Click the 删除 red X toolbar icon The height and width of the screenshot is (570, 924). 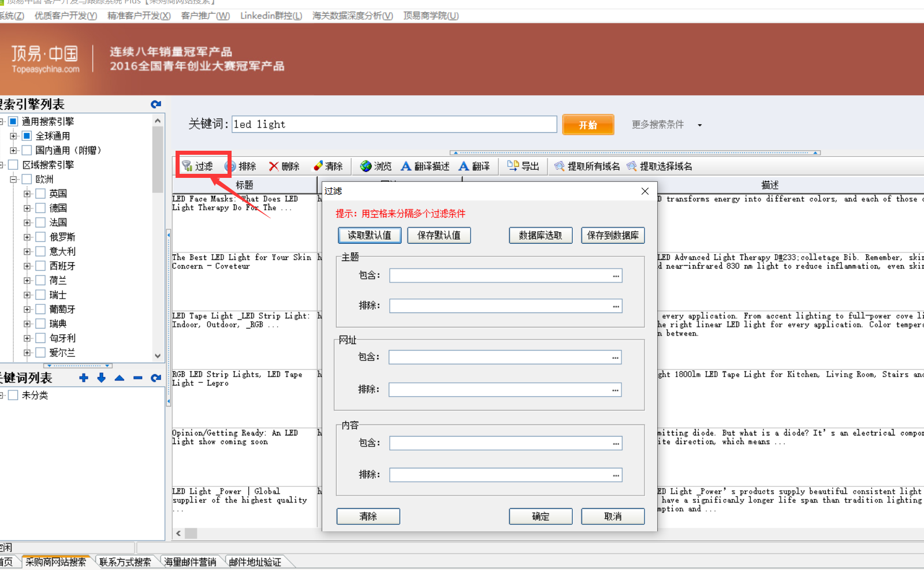(274, 166)
